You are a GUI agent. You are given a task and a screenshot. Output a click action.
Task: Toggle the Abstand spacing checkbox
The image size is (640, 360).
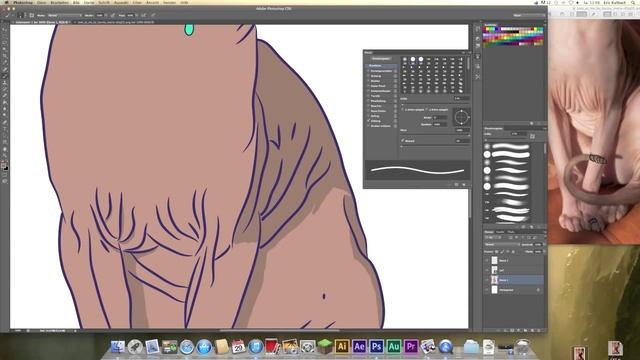(402, 140)
